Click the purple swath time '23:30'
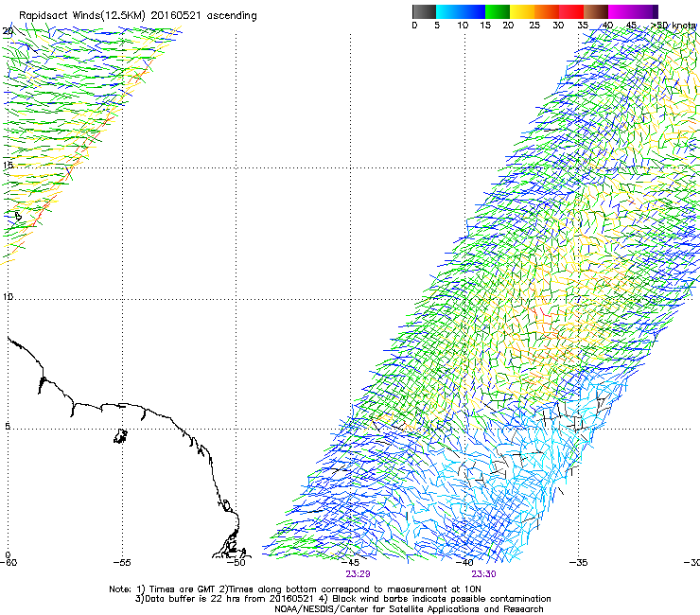 (484, 574)
